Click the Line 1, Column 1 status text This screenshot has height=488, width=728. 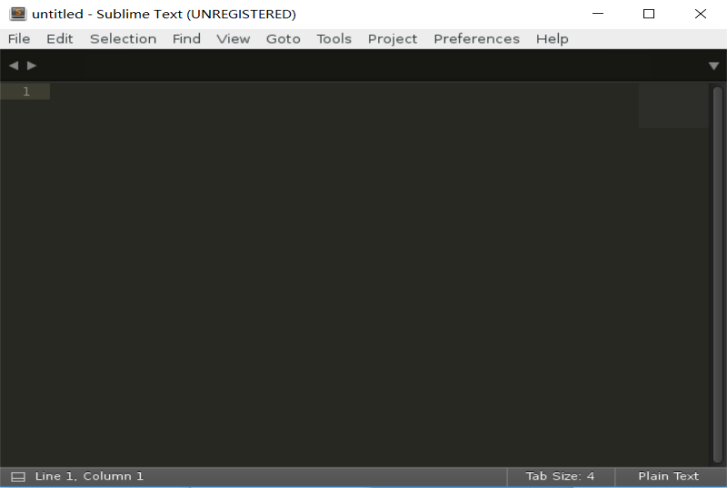(89, 476)
